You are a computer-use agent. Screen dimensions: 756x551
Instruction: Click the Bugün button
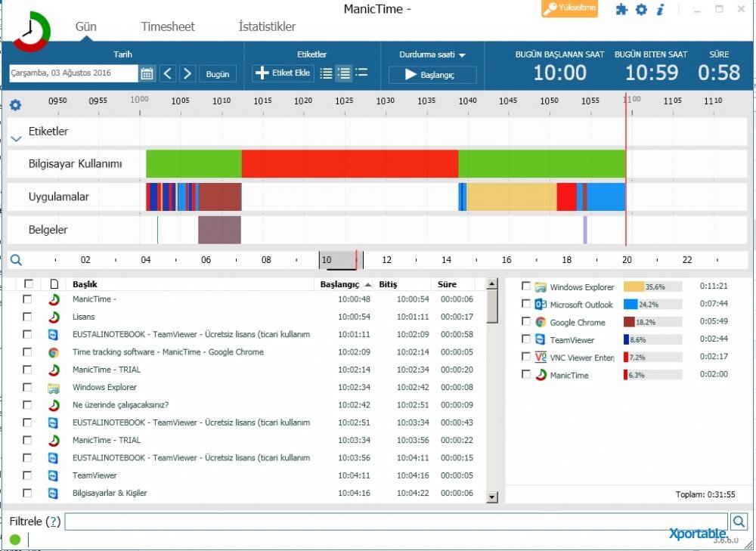(x=218, y=74)
